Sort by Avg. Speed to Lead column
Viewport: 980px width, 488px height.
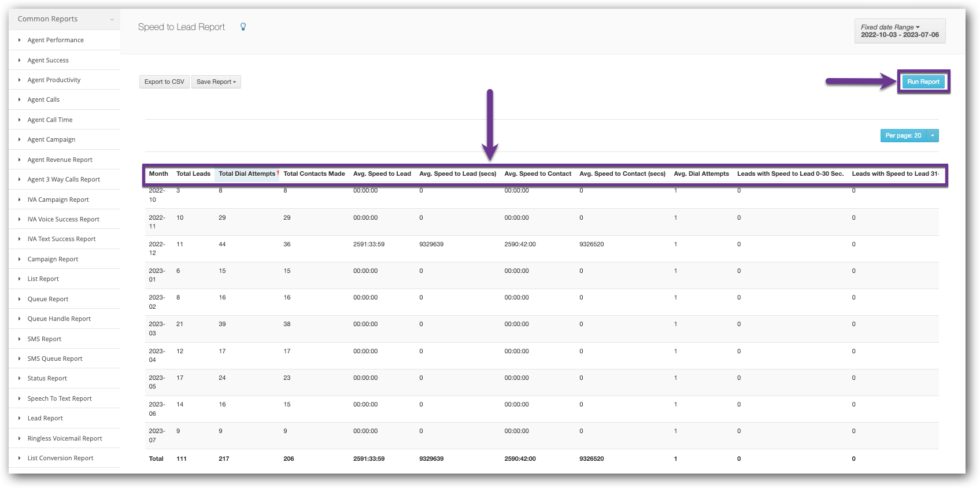pyautogui.click(x=382, y=174)
